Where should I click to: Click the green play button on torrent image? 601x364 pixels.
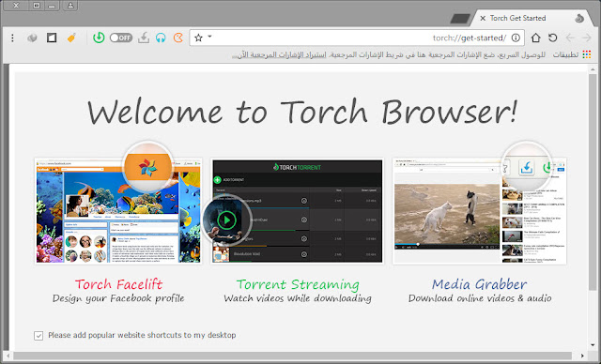226,220
